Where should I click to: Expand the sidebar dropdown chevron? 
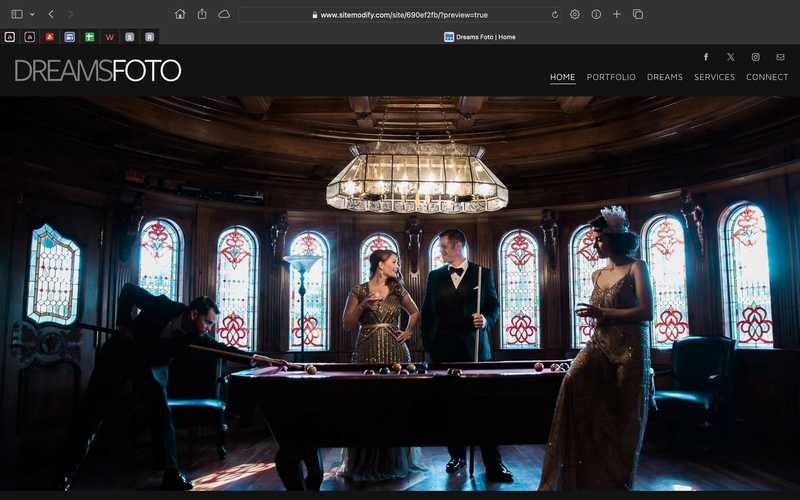(32, 14)
